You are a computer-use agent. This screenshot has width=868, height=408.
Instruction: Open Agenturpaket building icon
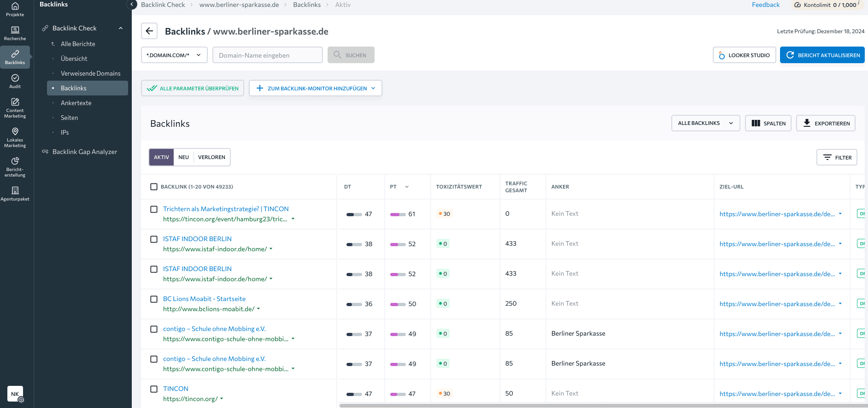pos(15,190)
